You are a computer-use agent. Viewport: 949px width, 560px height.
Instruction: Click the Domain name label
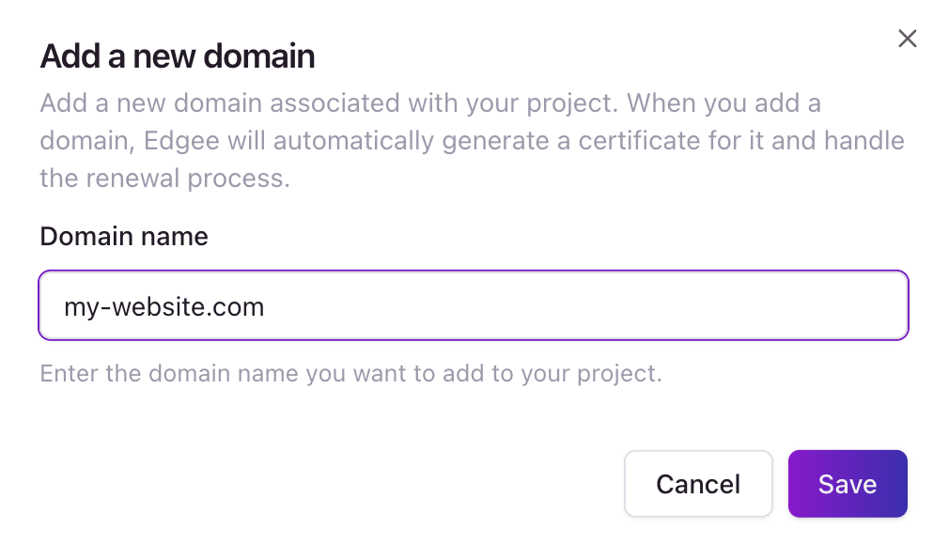pyautogui.click(x=123, y=236)
